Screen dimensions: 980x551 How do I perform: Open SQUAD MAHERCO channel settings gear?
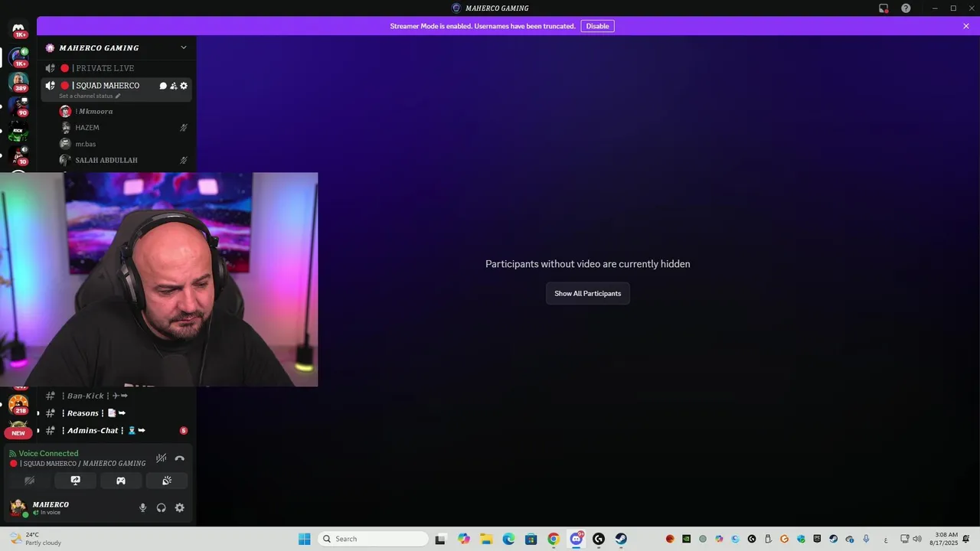tap(184, 86)
